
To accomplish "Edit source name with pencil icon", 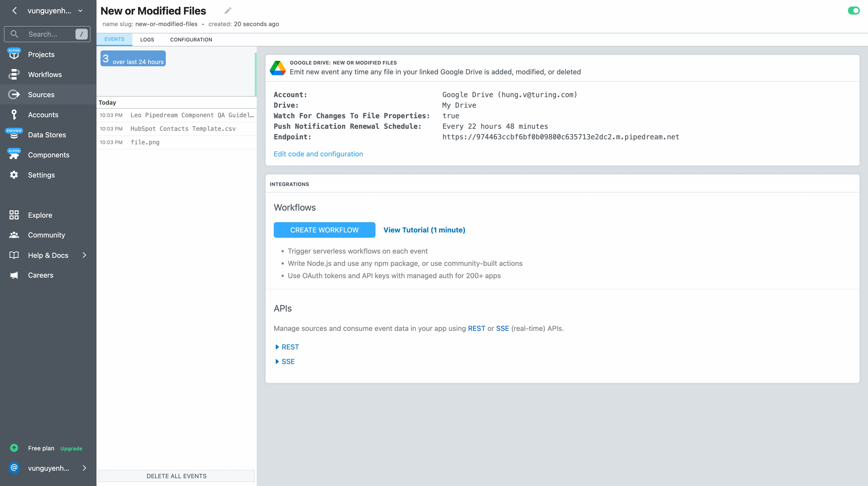I will click(228, 11).
